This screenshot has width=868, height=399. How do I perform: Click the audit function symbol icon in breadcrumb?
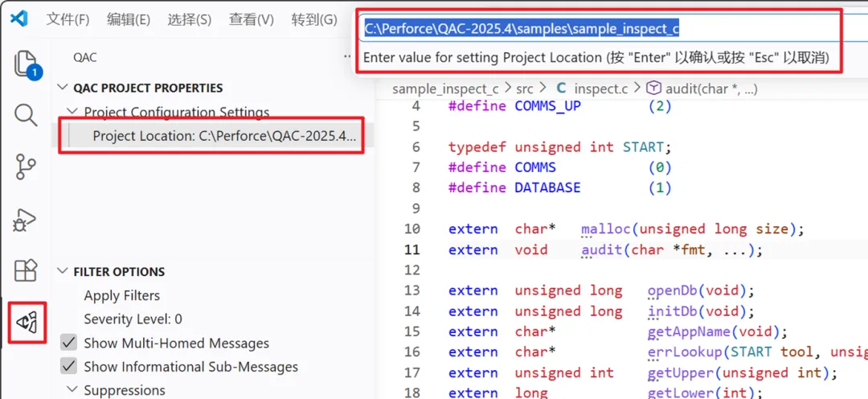654,88
